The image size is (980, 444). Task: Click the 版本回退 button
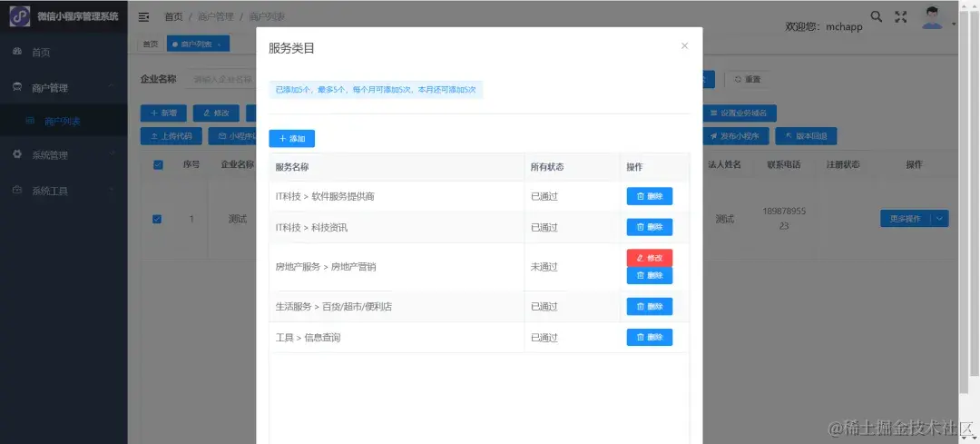coord(806,135)
